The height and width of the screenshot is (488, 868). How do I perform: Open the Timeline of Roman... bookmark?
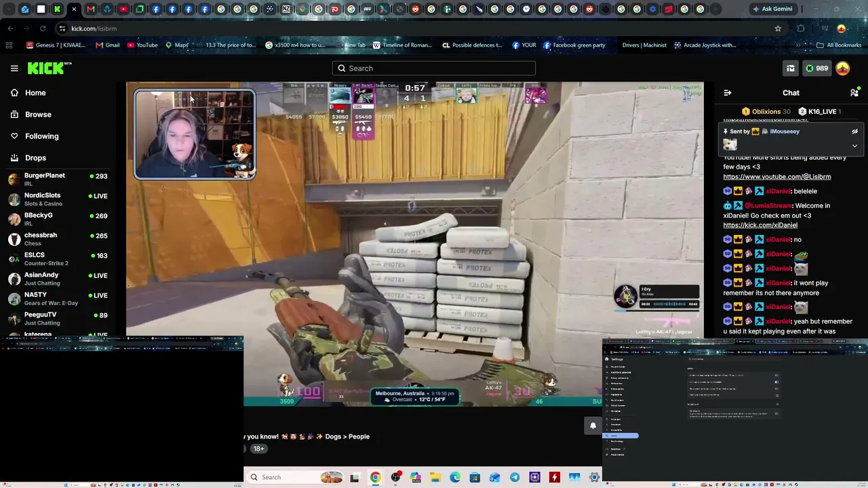pyautogui.click(x=402, y=45)
